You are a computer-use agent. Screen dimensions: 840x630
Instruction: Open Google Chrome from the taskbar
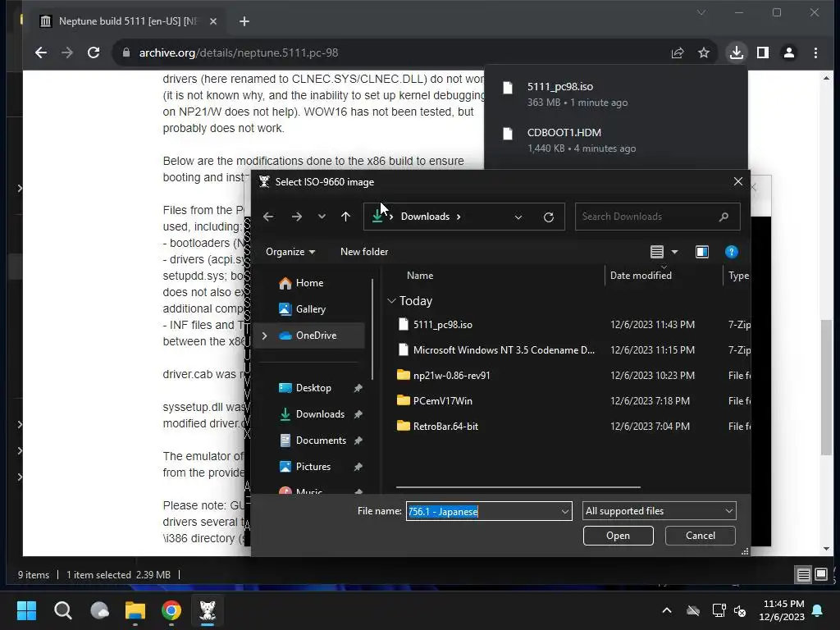tap(171, 610)
